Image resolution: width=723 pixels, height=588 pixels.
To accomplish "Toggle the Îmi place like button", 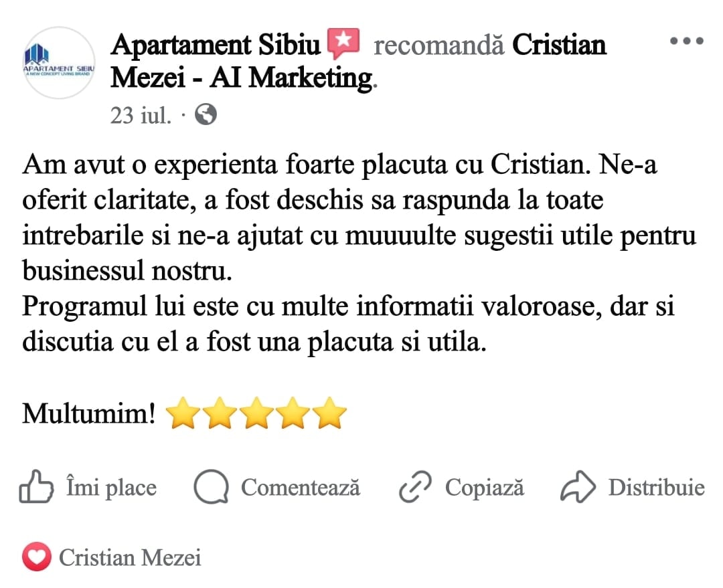I will [88, 486].
